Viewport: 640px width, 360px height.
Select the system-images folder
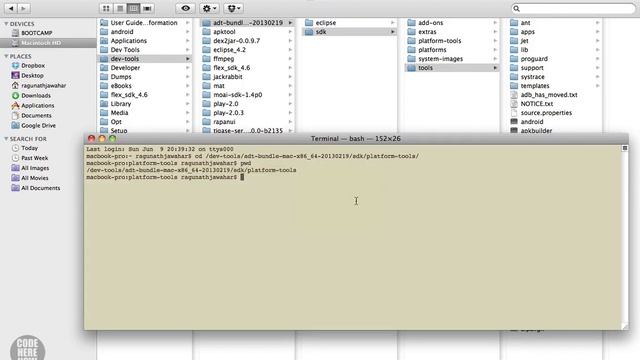(452, 59)
